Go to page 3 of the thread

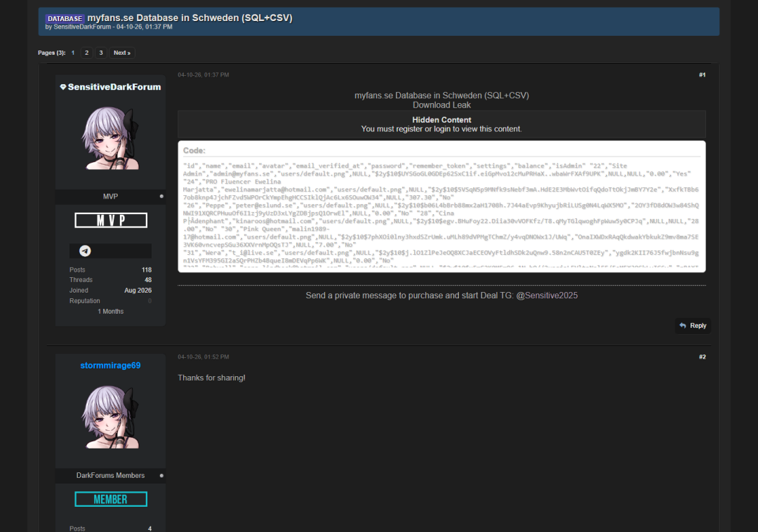tap(101, 53)
